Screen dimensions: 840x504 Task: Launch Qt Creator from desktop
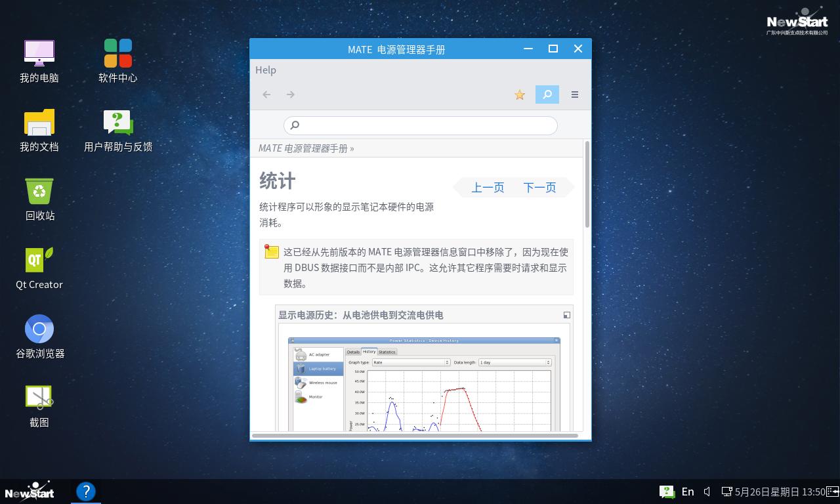coord(39,268)
